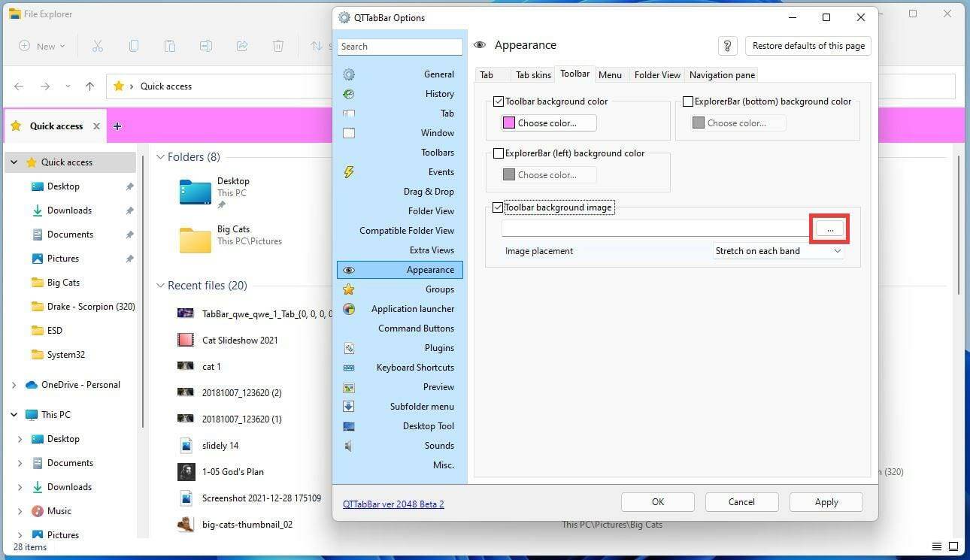Select the Keyboard Shortcuts keyboard icon
This screenshot has width=970, height=560.
[x=348, y=368]
